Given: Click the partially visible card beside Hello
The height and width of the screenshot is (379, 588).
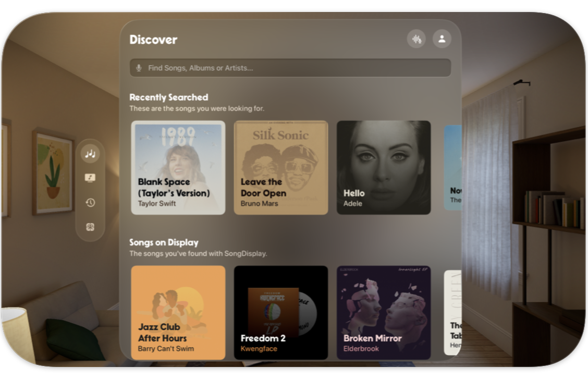Looking at the screenshot, I should (x=453, y=167).
